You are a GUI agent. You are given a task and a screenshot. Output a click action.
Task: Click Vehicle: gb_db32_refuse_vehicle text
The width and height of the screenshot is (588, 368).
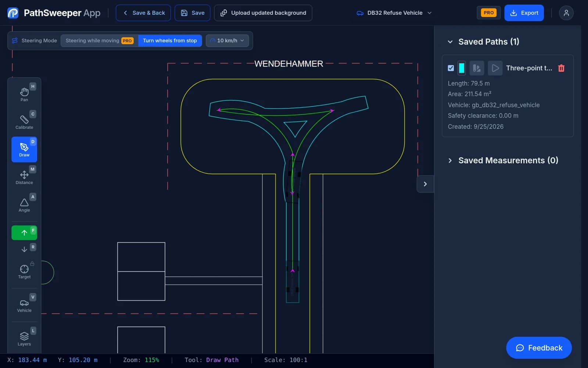[x=494, y=105]
